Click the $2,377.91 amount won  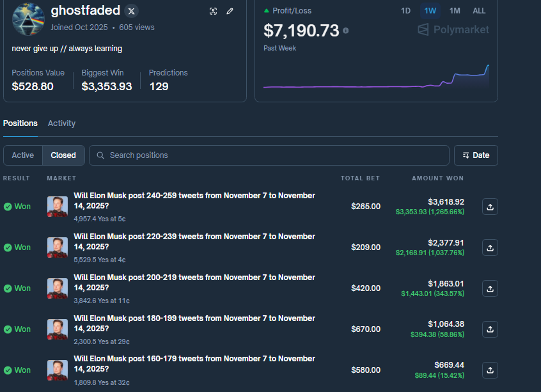tap(446, 242)
